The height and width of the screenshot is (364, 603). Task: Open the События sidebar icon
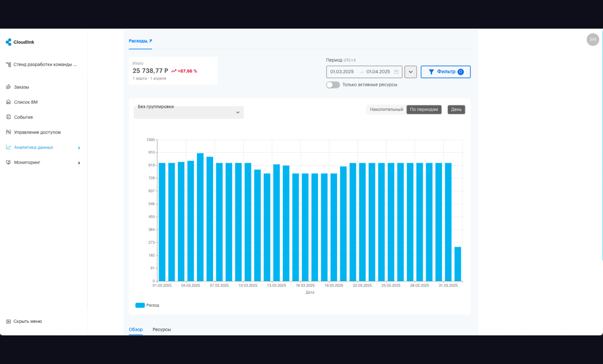8,117
